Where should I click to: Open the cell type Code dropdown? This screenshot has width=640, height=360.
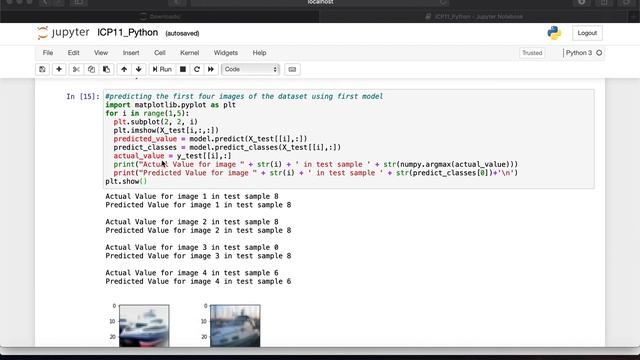[x=250, y=69]
